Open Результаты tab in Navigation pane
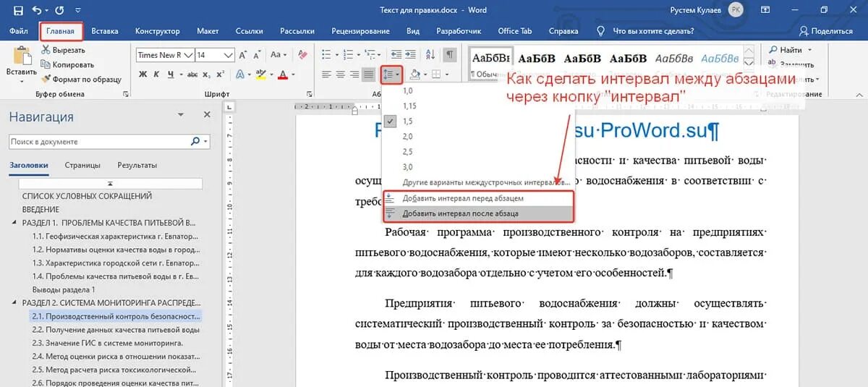868x387 pixels. pos(137,166)
